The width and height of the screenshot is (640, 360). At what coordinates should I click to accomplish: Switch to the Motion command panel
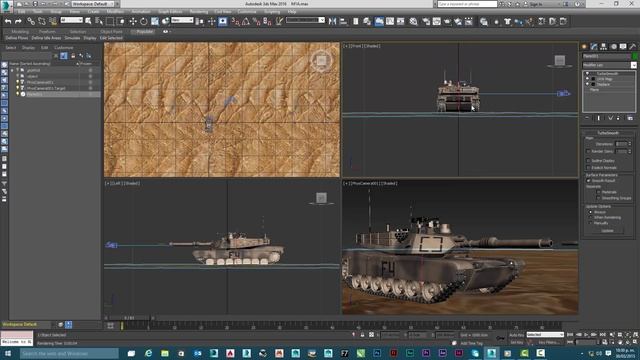coord(613,47)
